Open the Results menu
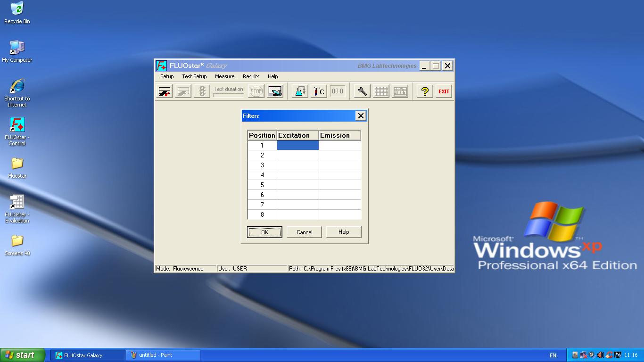 251,76
